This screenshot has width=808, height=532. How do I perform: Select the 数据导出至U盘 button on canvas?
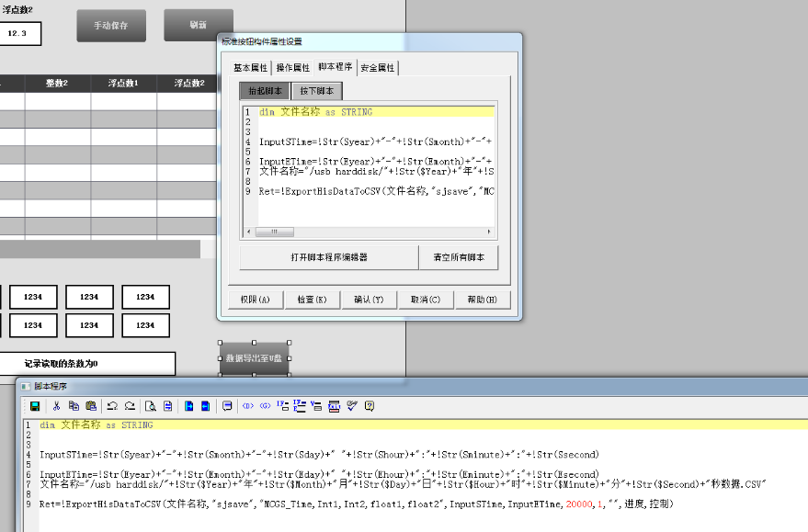(254, 358)
